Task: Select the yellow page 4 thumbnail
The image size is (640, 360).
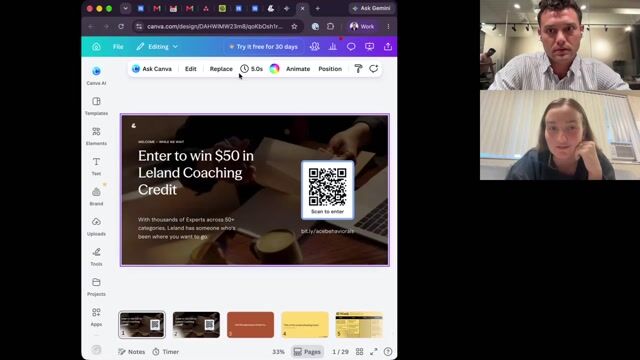Action: point(305,324)
